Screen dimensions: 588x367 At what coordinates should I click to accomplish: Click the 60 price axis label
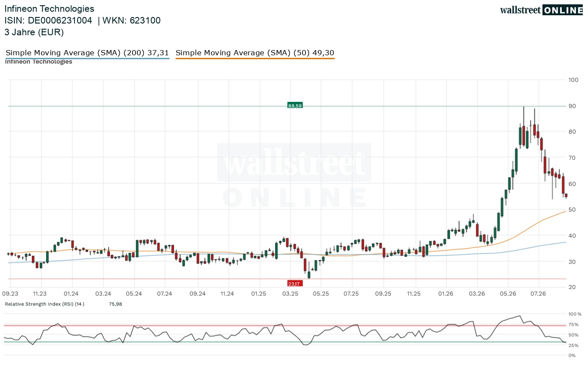click(572, 184)
